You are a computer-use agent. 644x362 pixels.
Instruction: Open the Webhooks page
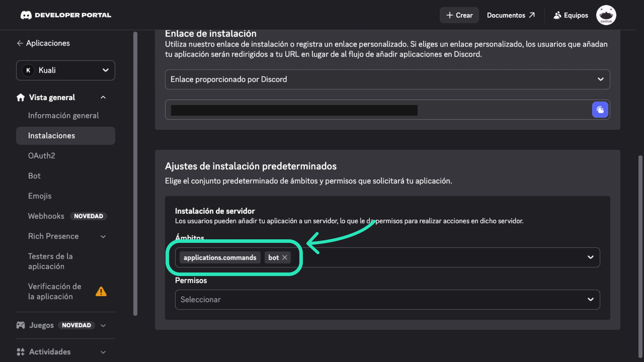pyautogui.click(x=46, y=216)
